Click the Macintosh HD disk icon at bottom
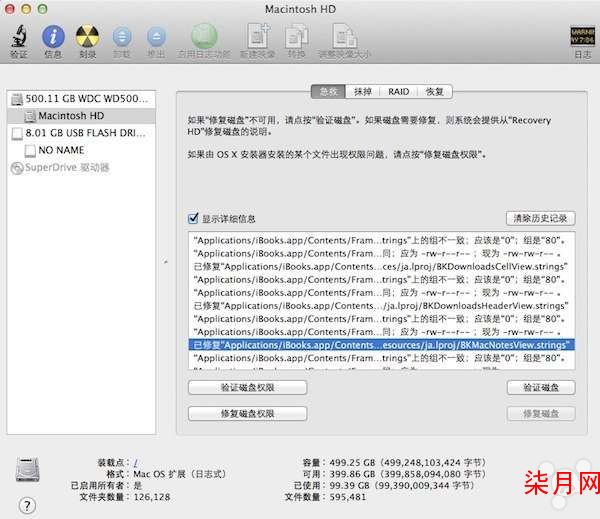 (28, 469)
